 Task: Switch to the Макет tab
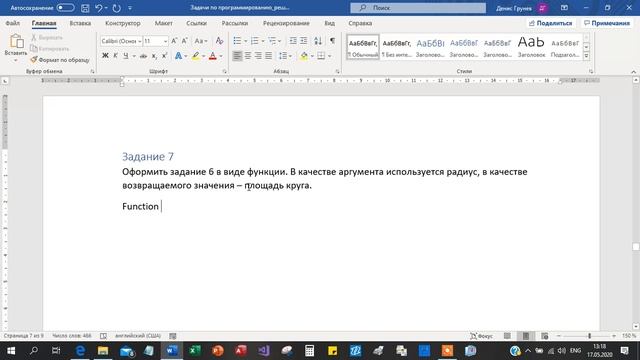point(163,23)
